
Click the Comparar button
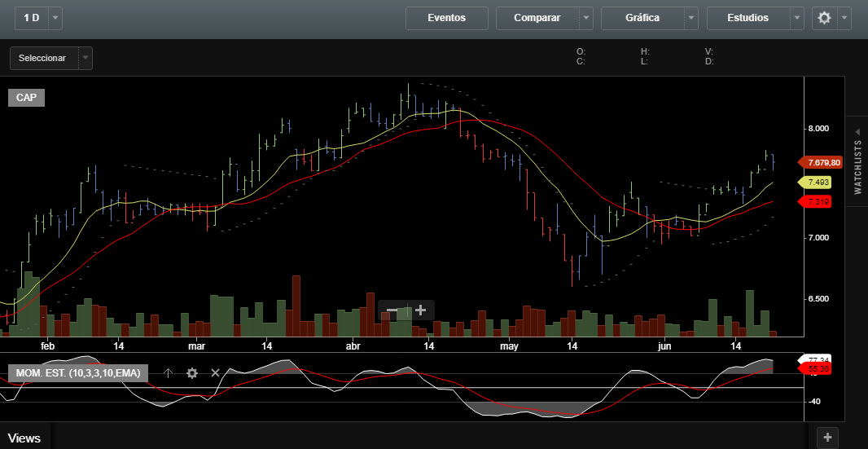pyautogui.click(x=537, y=18)
